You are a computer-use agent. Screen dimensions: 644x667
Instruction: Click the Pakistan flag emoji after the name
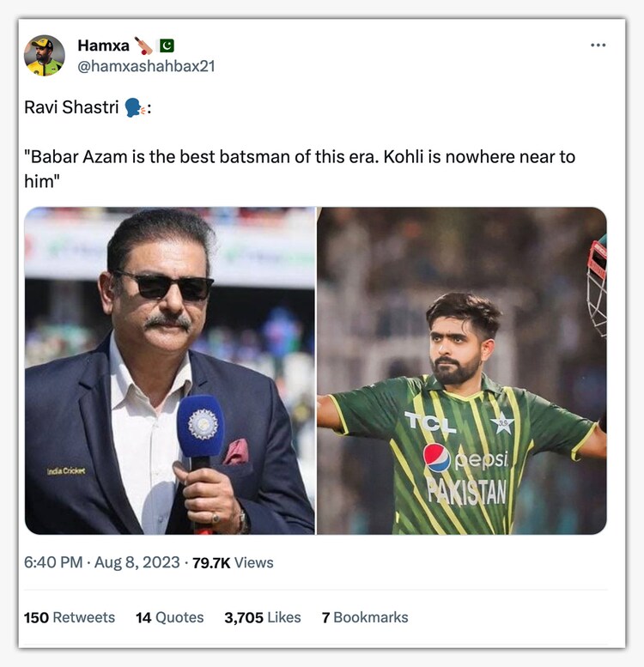click(x=167, y=45)
